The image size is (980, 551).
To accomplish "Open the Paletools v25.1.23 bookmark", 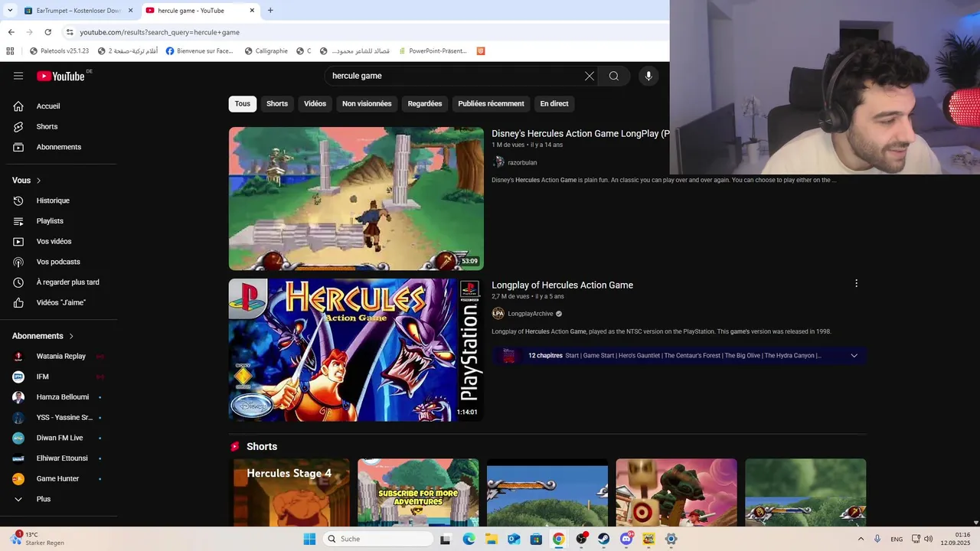I will [x=59, y=51].
